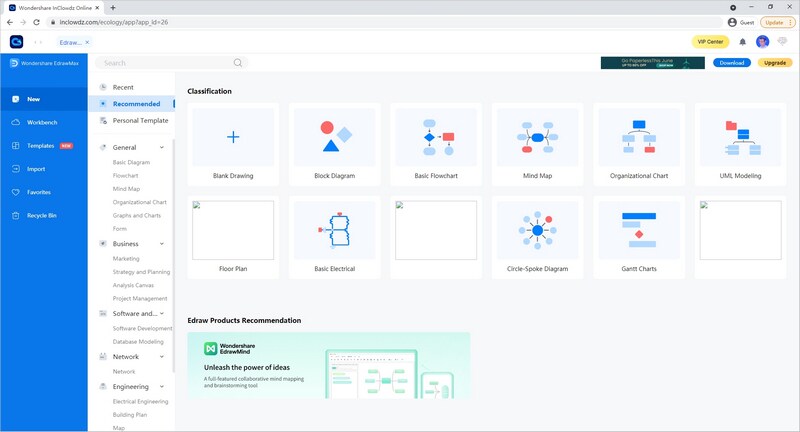Select Building Plan category

click(130, 415)
